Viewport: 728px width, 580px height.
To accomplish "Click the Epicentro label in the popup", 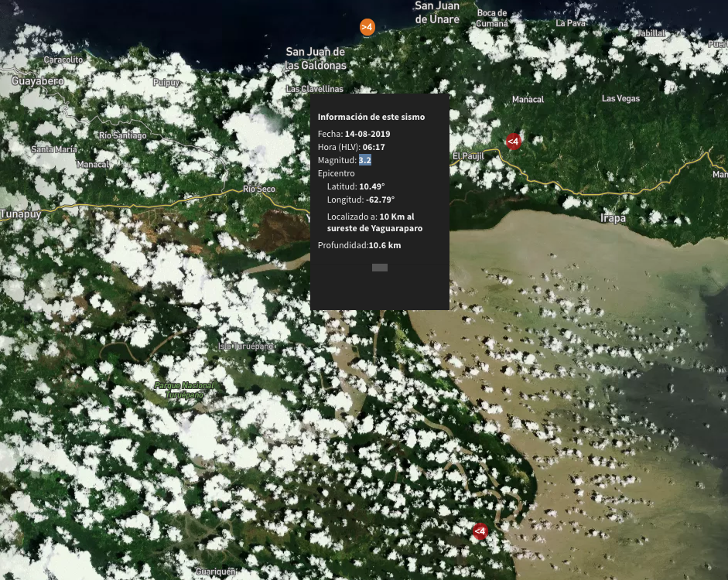I will (336, 173).
